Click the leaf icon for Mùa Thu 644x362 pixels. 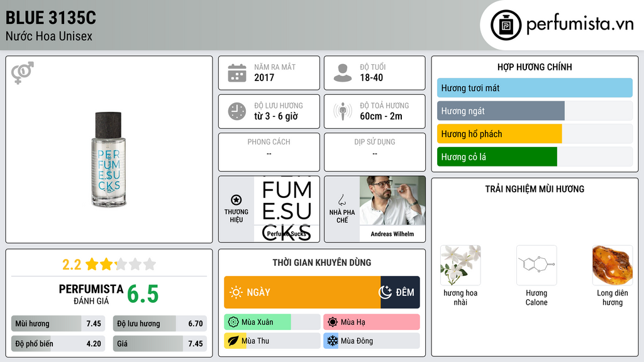[233, 341]
